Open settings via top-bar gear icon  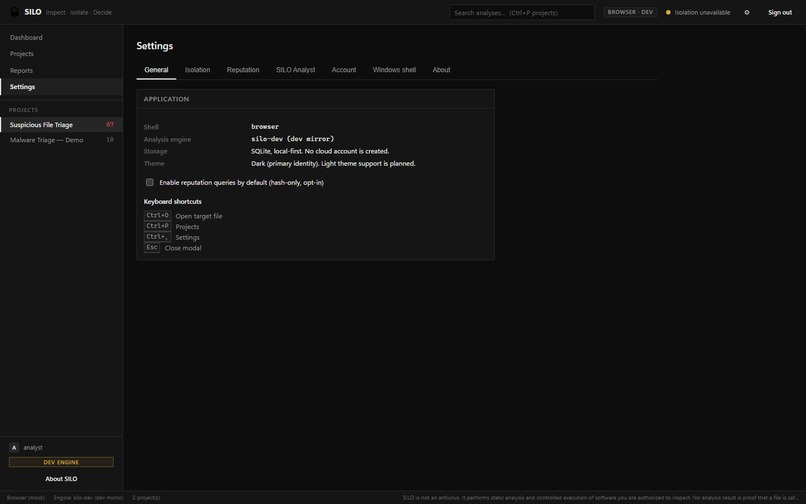pyautogui.click(x=747, y=12)
